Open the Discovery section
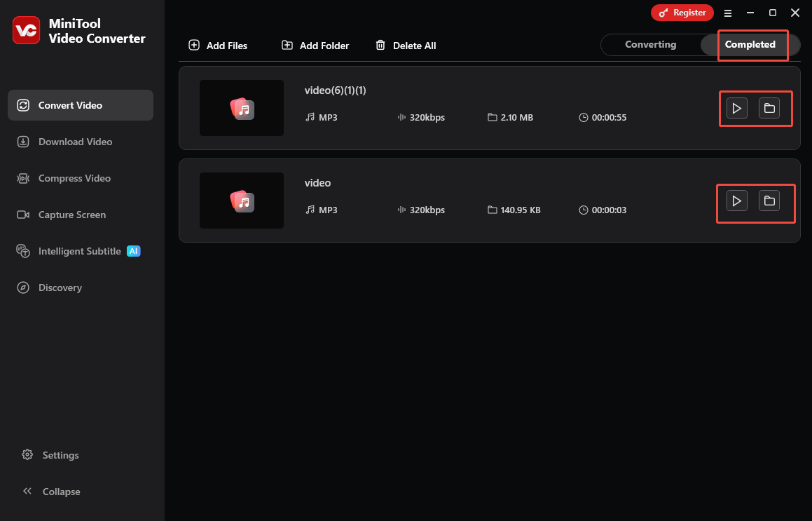The height and width of the screenshot is (521, 812). [61, 287]
